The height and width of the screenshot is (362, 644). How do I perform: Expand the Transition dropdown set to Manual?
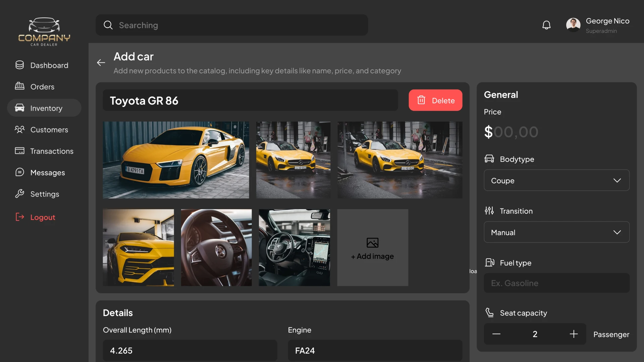[x=556, y=232]
